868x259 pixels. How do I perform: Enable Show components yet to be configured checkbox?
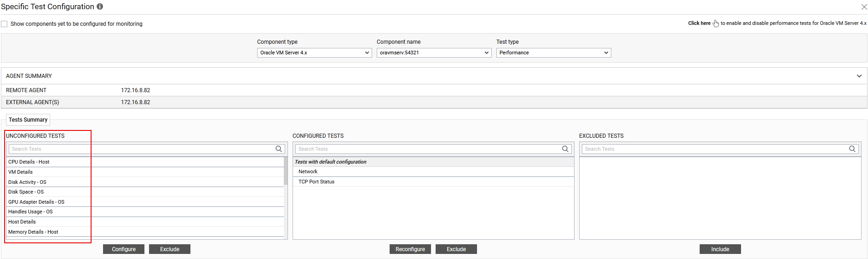tap(5, 24)
